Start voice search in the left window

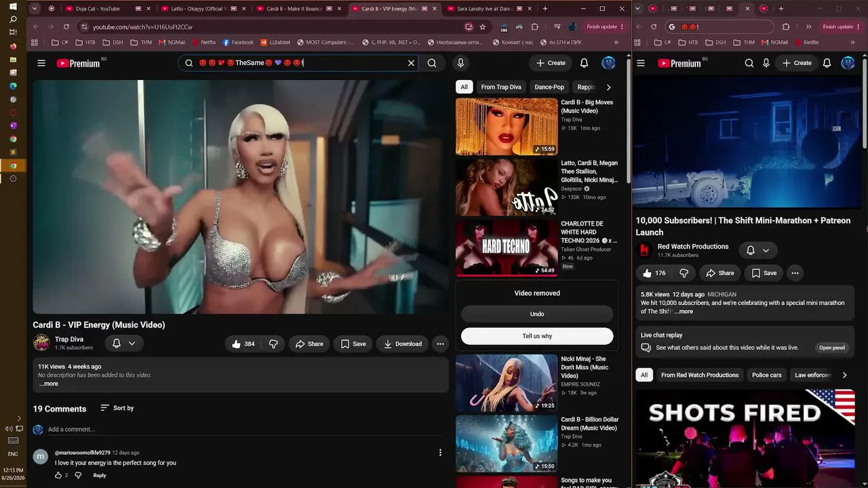460,63
